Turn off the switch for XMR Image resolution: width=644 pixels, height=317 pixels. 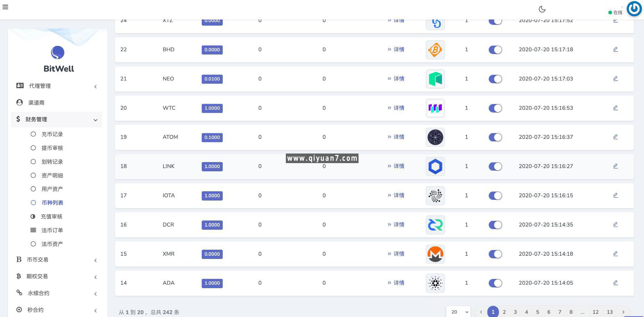pos(495,254)
